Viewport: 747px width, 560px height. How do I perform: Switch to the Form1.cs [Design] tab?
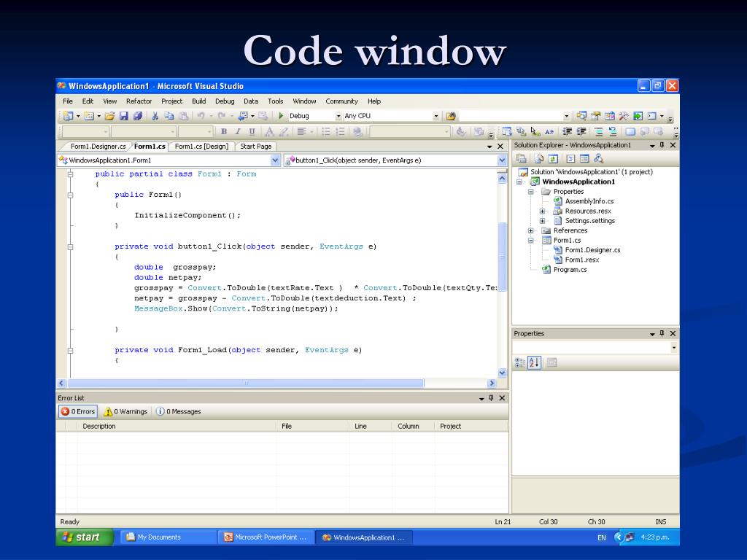[201, 146]
